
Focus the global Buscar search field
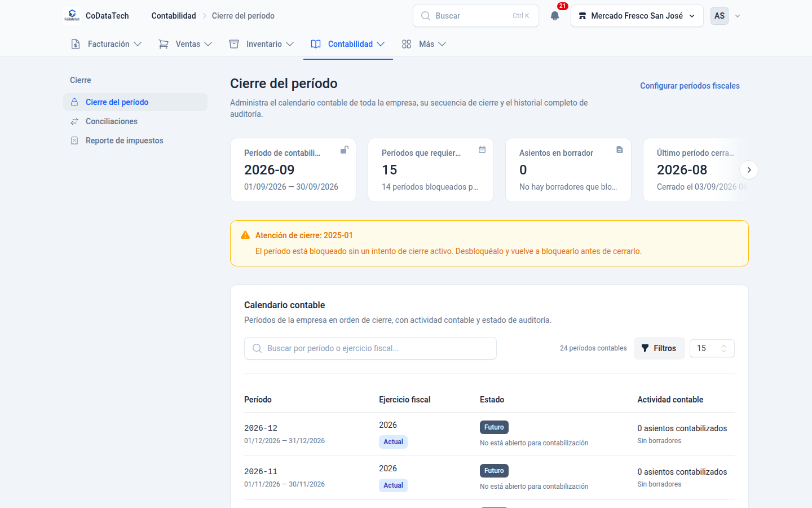coord(476,16)
